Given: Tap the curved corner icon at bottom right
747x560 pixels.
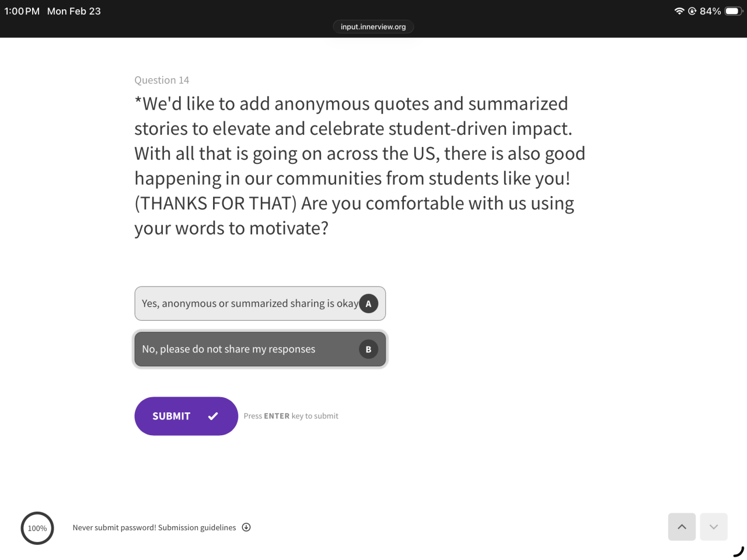Looking at the screenshot, I should pos(738,551).
